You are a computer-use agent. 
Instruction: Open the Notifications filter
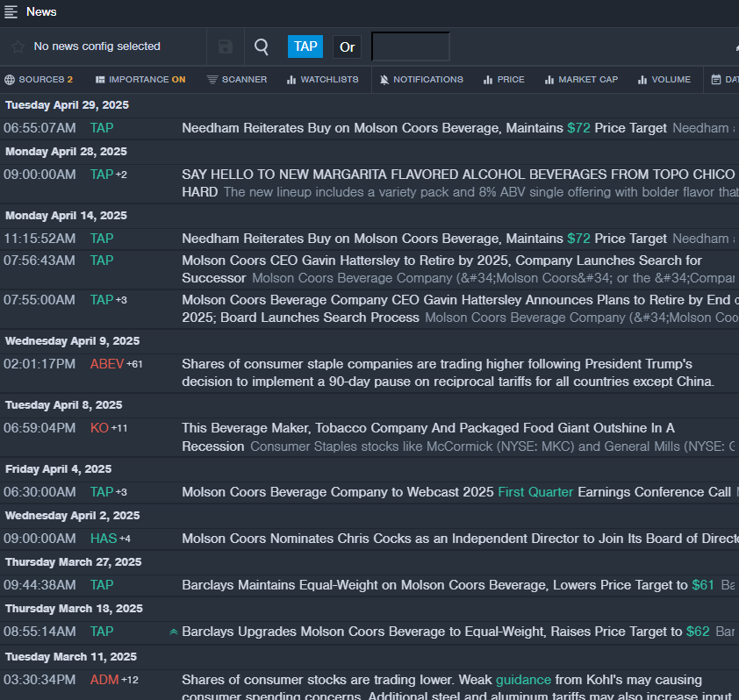coord(422,80)
